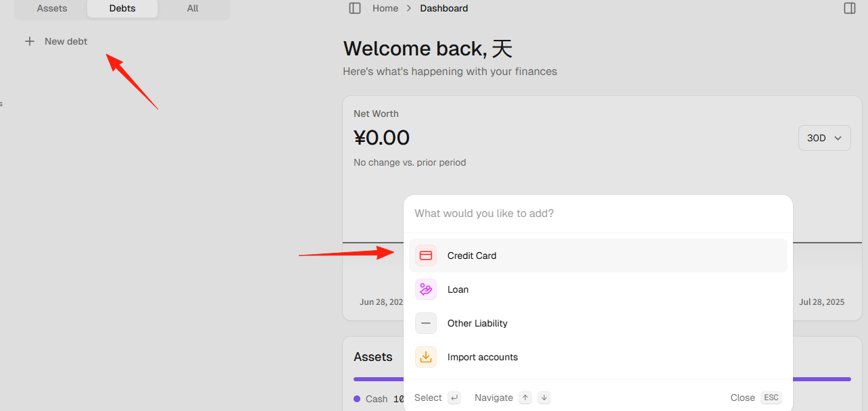Switch to the Debts tab
This screenshot has width=868, height=411.
122,9
